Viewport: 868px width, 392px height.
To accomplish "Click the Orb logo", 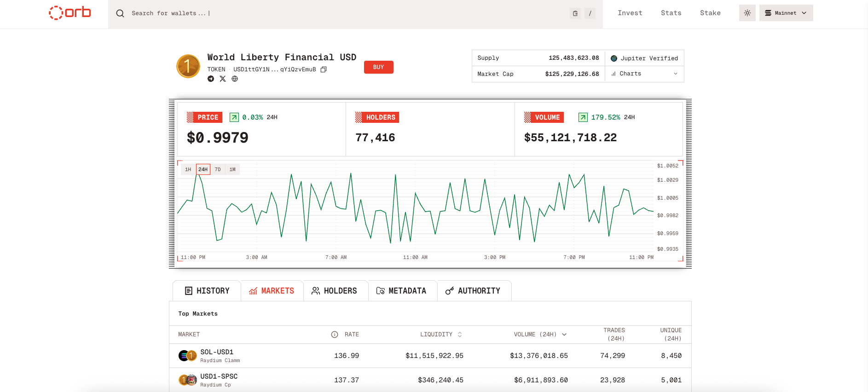I will coord(70,12).
